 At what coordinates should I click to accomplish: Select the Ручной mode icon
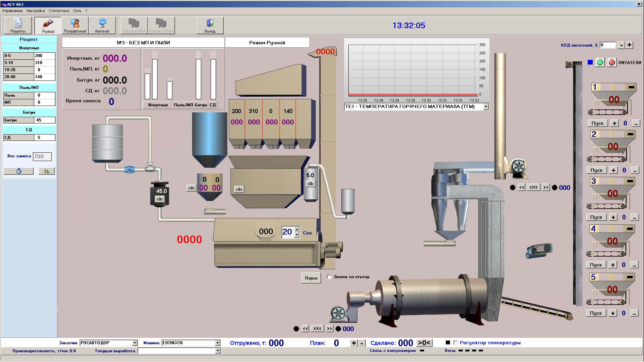tap(48, 25)
